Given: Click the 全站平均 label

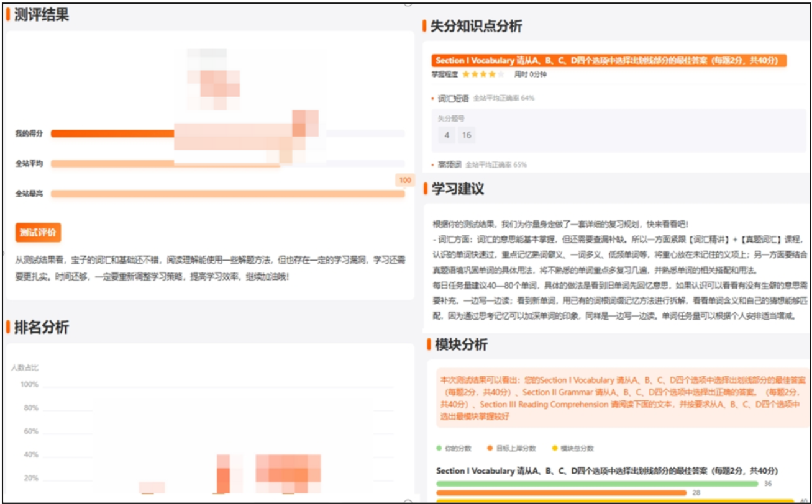Looking at the screenshot, I should click(29, 164).
